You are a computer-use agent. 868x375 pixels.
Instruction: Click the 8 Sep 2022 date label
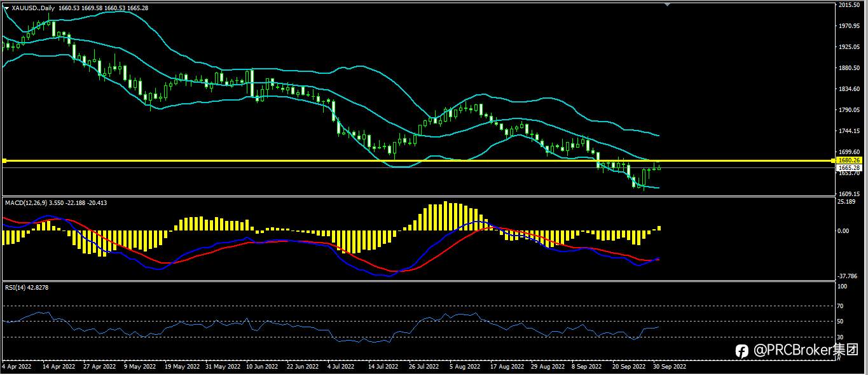point(586,367)
